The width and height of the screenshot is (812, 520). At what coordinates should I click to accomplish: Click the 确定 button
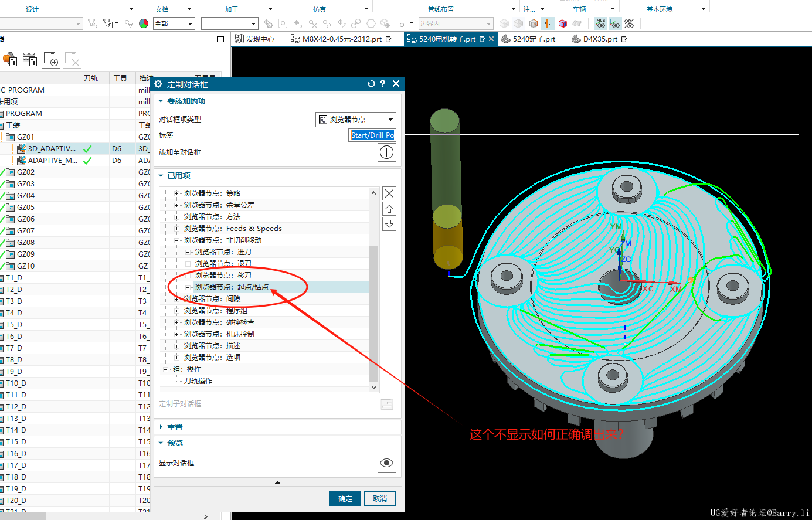[x=345, y=499]
